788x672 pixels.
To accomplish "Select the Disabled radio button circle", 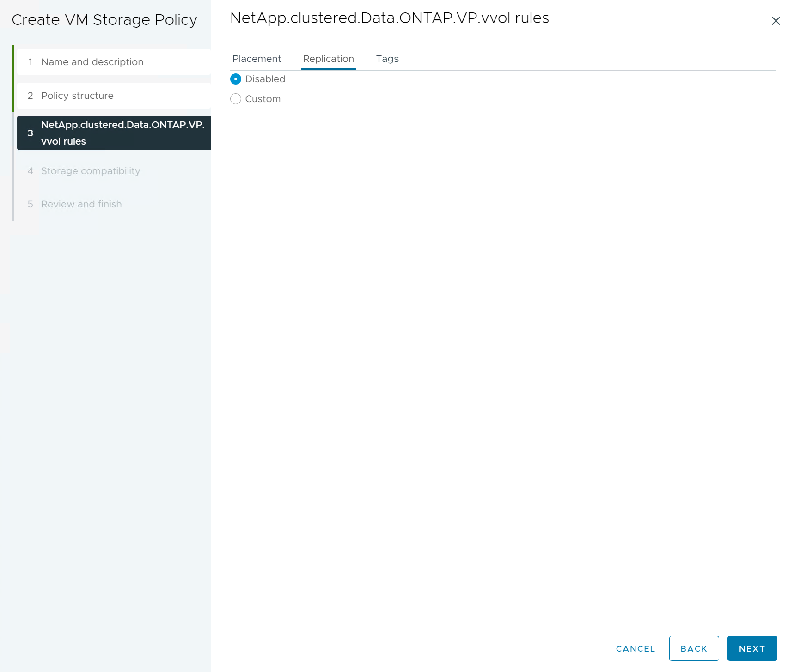I will point(236,79).
